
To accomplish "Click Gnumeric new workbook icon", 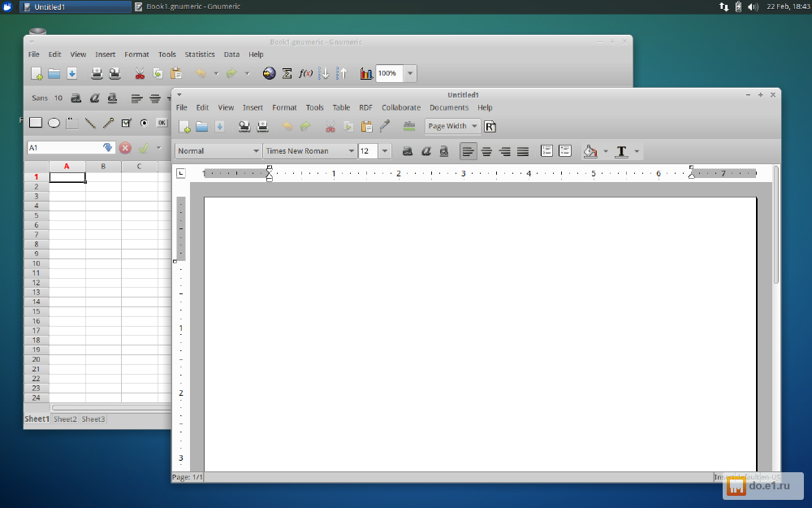I will (37, 73).
